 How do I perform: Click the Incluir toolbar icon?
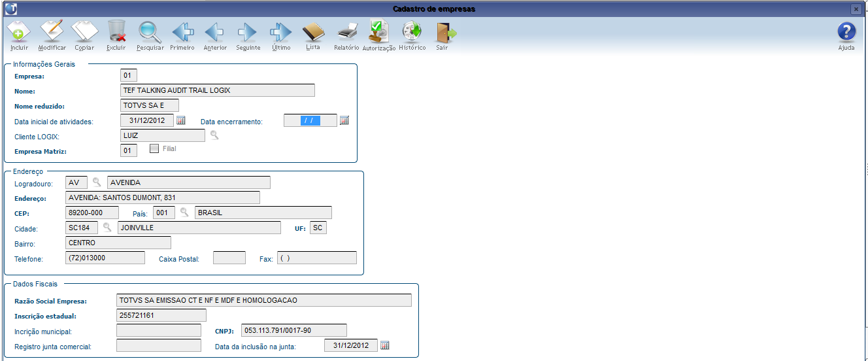(x=20, y=31)
